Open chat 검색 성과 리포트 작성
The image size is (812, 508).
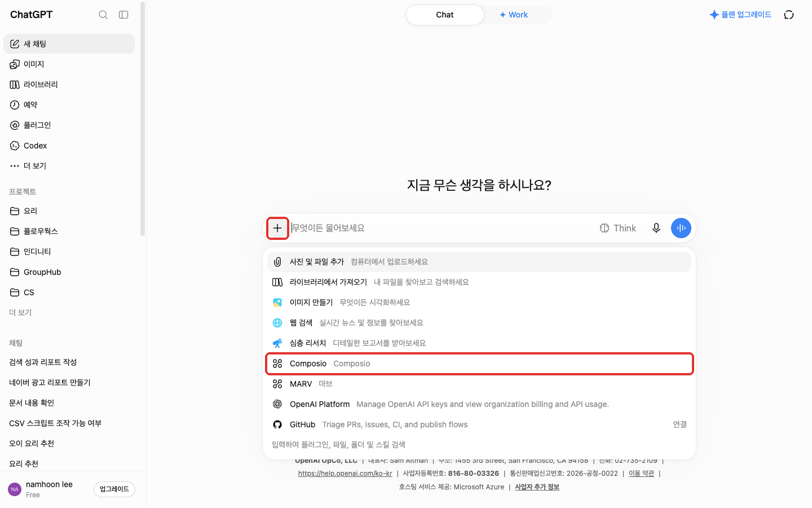69,362
